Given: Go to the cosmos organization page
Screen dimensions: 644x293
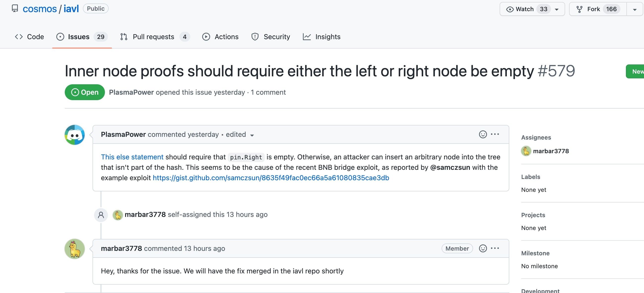Looking at the screenshot, I should click(x=40, y=9).
